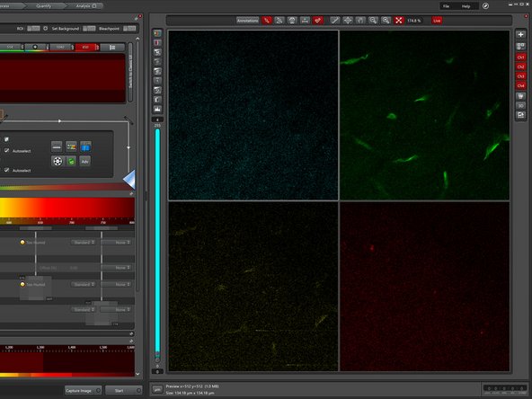Open the blue book dye database icon
532x399 pixels.
[85, 146]
